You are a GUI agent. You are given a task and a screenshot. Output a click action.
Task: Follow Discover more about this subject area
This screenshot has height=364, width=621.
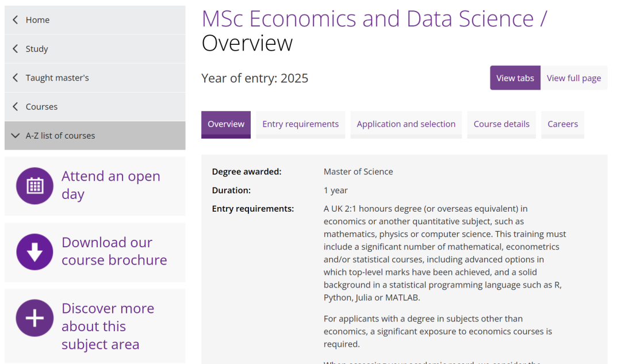108,326
